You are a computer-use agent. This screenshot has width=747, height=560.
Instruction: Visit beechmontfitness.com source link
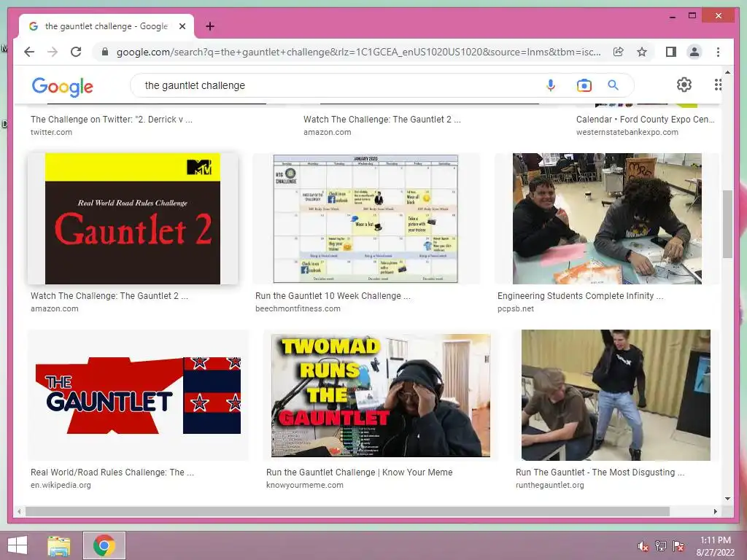pos(298,308)
